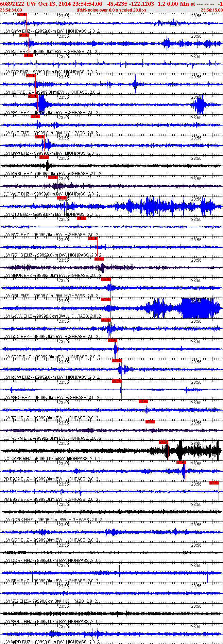223x644 pixels.
Task: Click the red pick flag on the CMW trace
Action: (22, 15)
